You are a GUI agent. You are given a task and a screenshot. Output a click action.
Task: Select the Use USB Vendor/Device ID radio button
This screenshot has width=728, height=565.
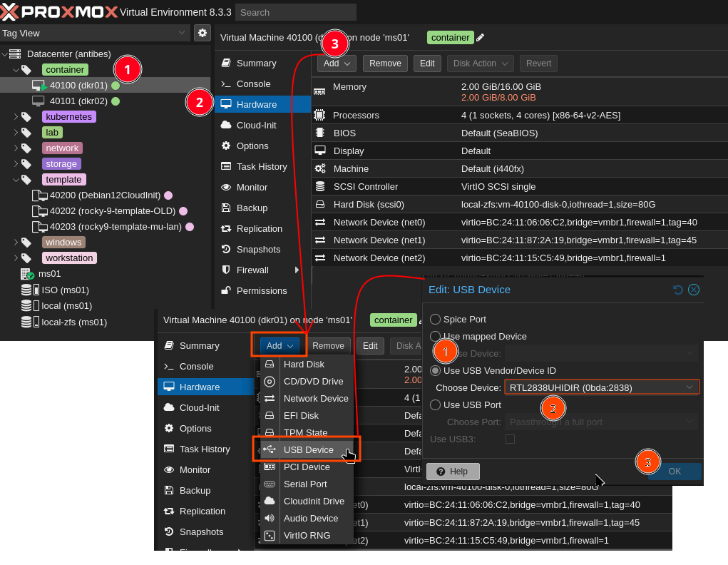coord(435,371)
